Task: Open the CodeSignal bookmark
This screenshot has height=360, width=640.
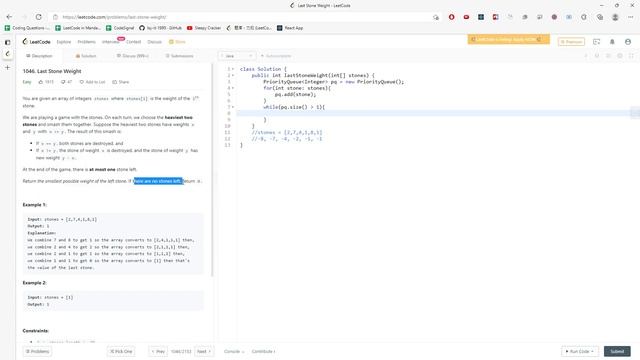Action: click(x=120, y=28)
